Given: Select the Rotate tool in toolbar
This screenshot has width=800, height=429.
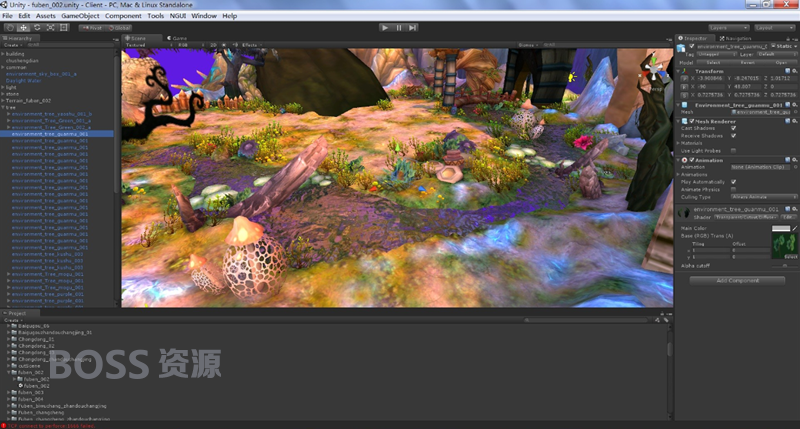Looking at the screenshot, I should (37, 28).
